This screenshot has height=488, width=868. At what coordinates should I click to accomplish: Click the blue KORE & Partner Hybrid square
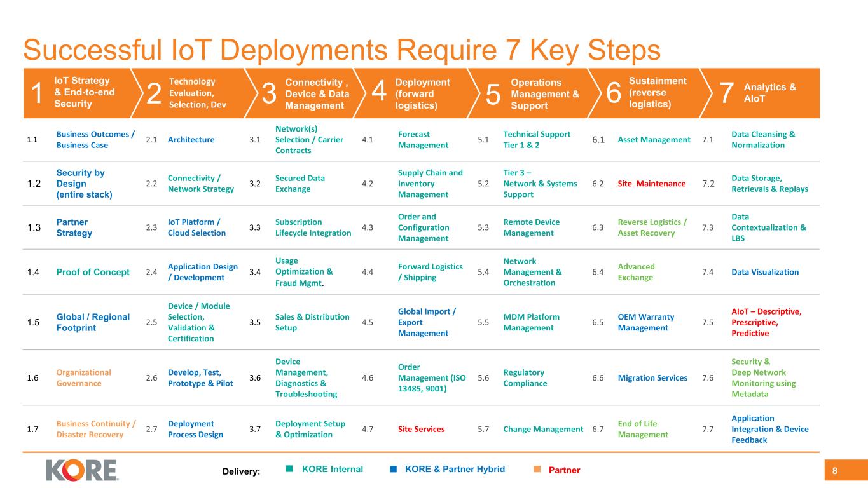click(393, 470)
